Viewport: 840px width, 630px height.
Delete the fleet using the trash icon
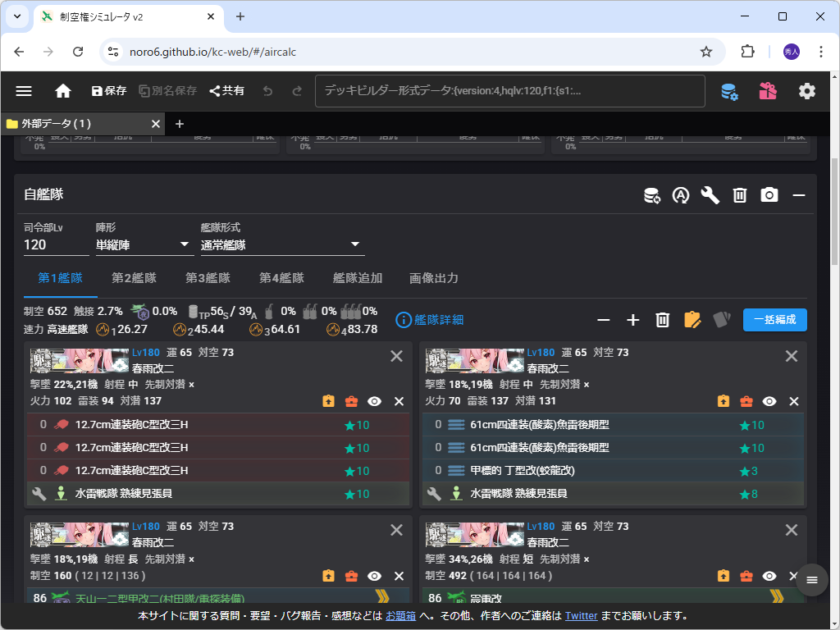739,195
